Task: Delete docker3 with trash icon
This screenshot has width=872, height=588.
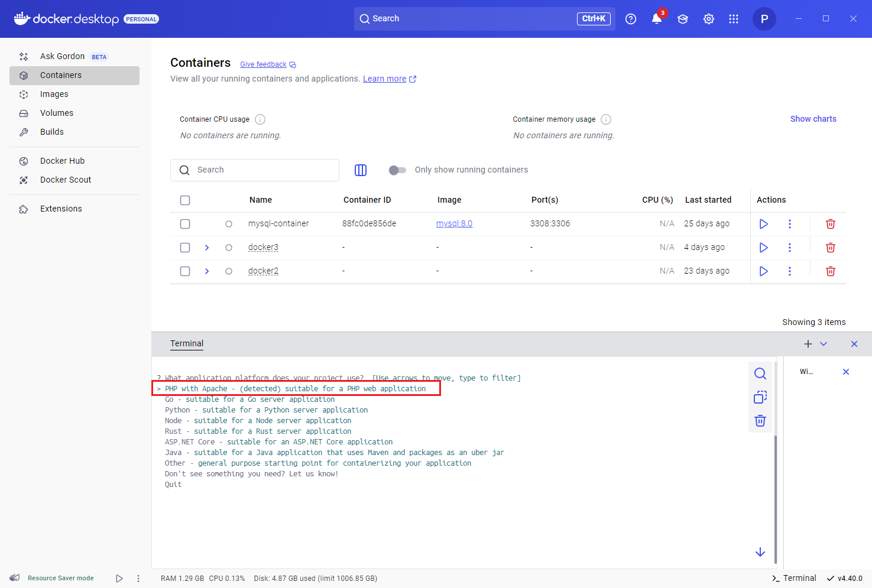Action: point(831,248)
